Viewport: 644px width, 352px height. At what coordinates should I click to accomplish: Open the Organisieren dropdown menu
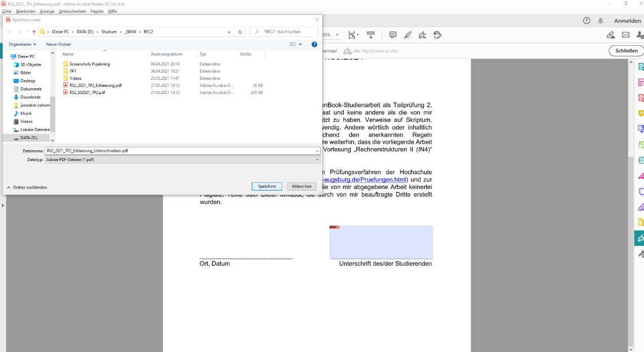click(x=22, y=45)
